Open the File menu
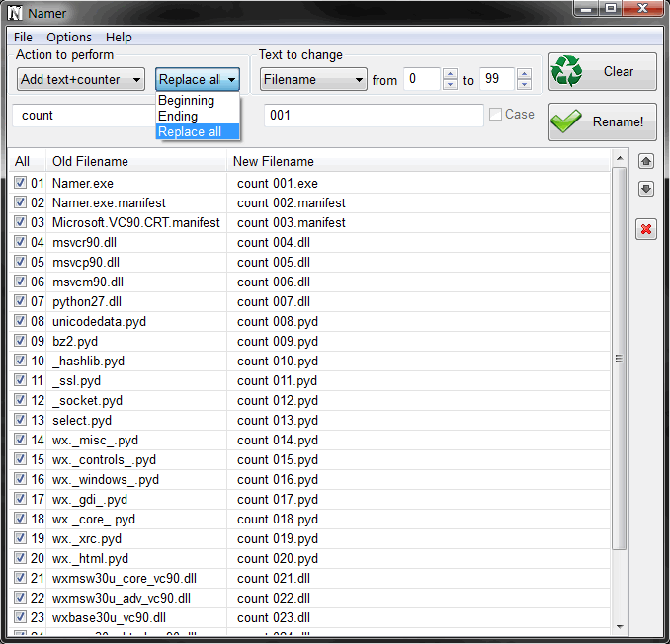 point(23,38)
